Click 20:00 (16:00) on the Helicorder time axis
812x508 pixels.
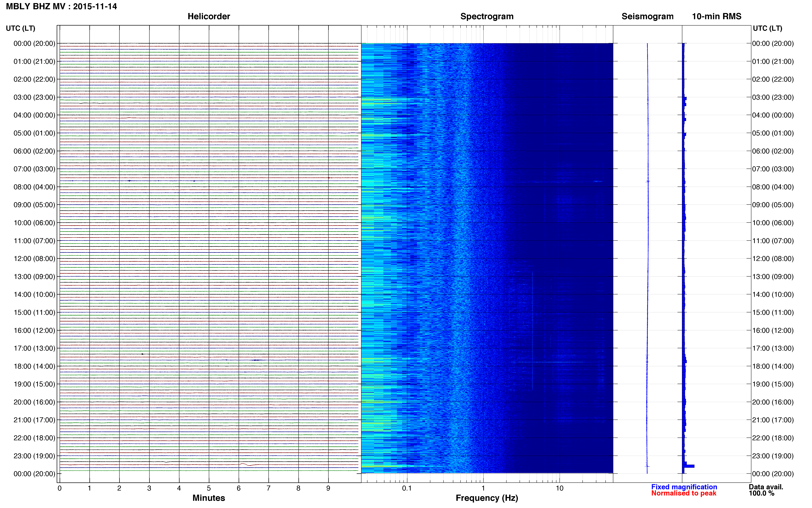pyautogui.click(x=34, y=402)
